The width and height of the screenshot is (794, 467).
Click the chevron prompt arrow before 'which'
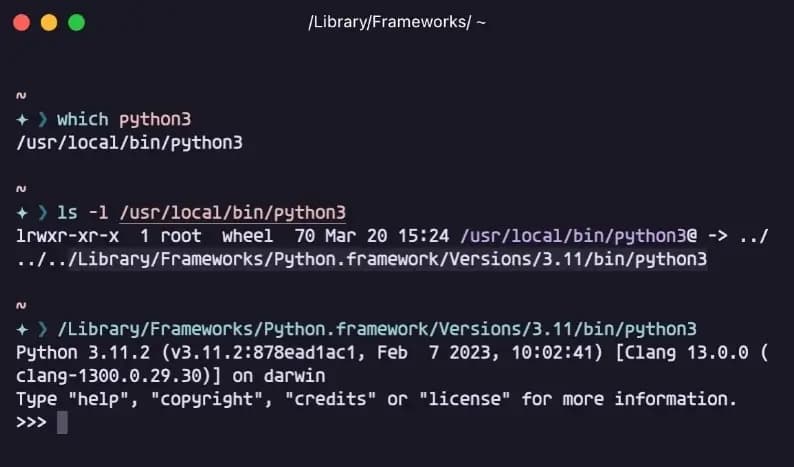click(43, 120)
